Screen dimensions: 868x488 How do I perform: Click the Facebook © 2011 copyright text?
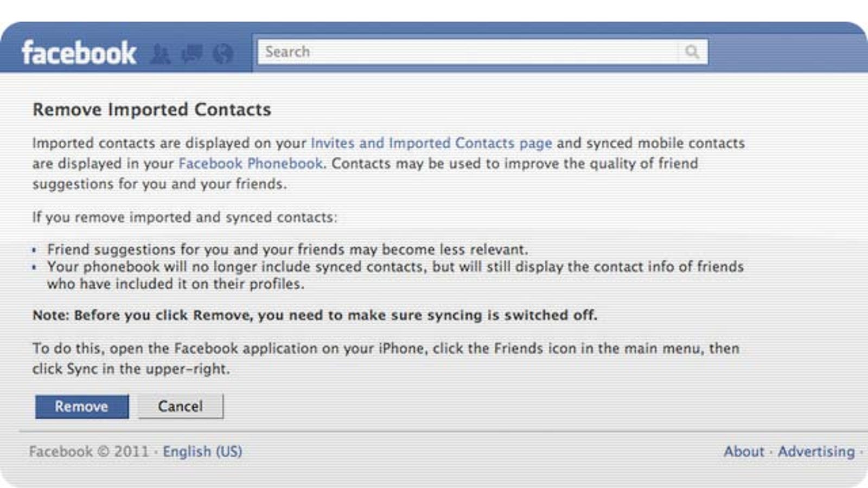(x=88, y=452)
